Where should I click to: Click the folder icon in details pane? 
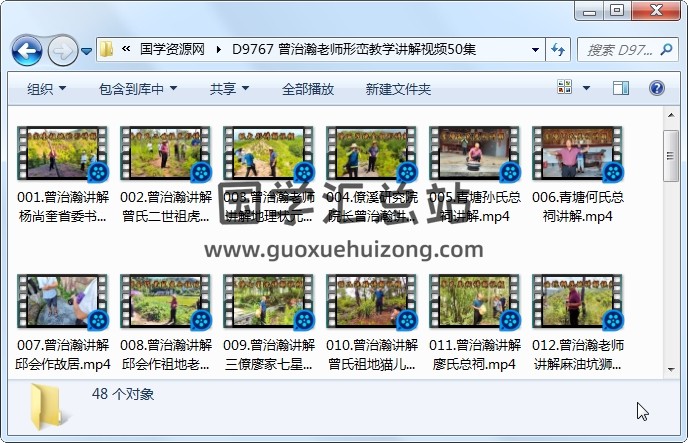click(47, 407)
